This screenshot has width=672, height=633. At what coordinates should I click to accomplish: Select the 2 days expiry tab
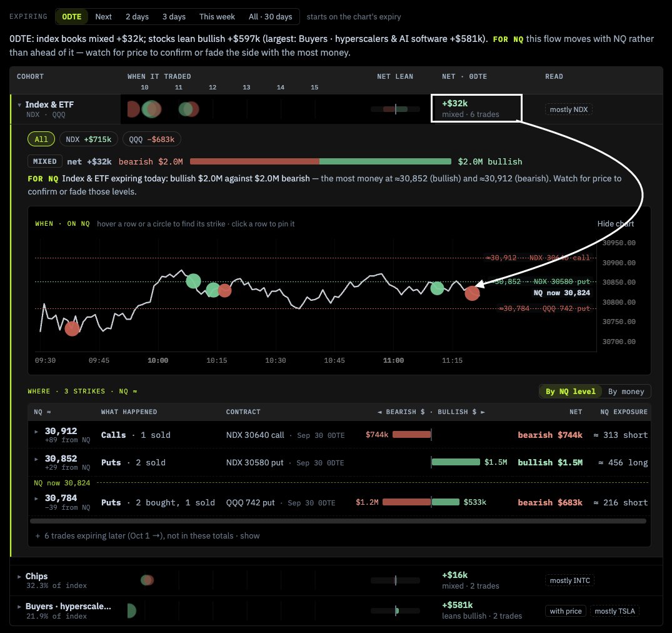[x=137, y=17]
